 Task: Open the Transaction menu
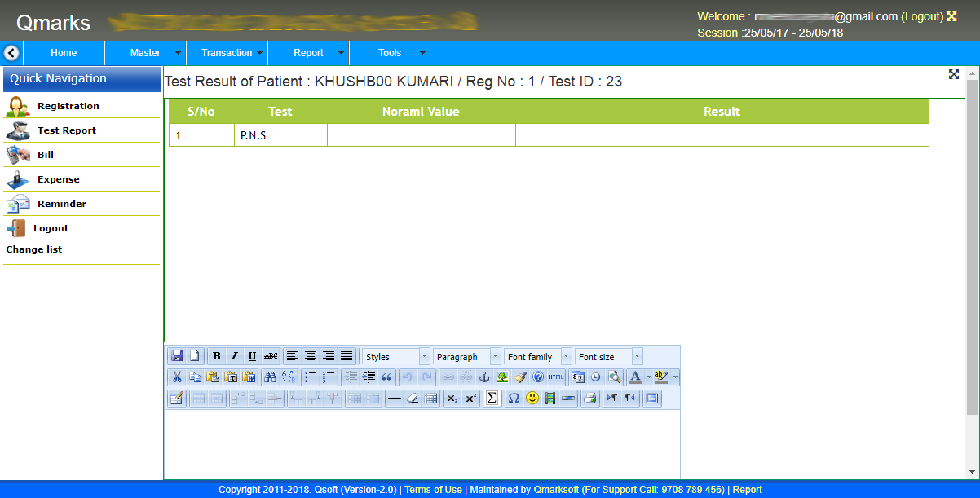click(x=227, y=52)
